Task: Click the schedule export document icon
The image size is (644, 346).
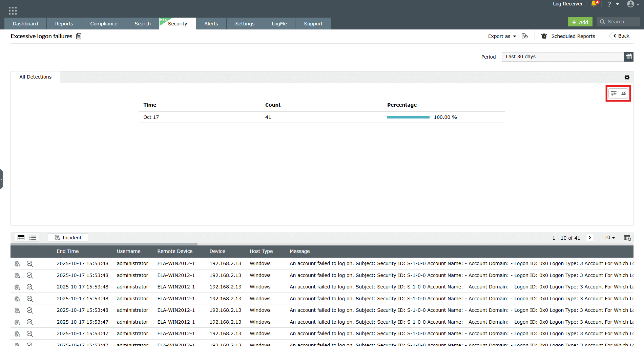Action: (524, 36)
